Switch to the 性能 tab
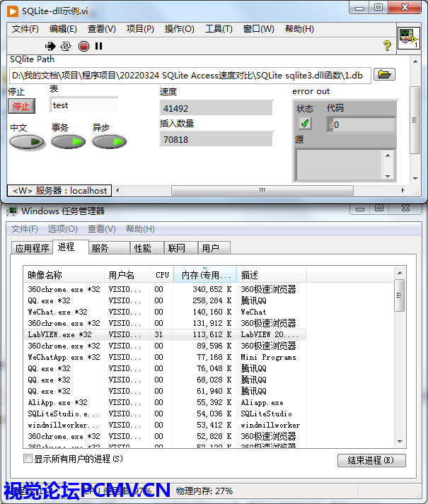The image size is (428, 504). (x=142, y=248)
